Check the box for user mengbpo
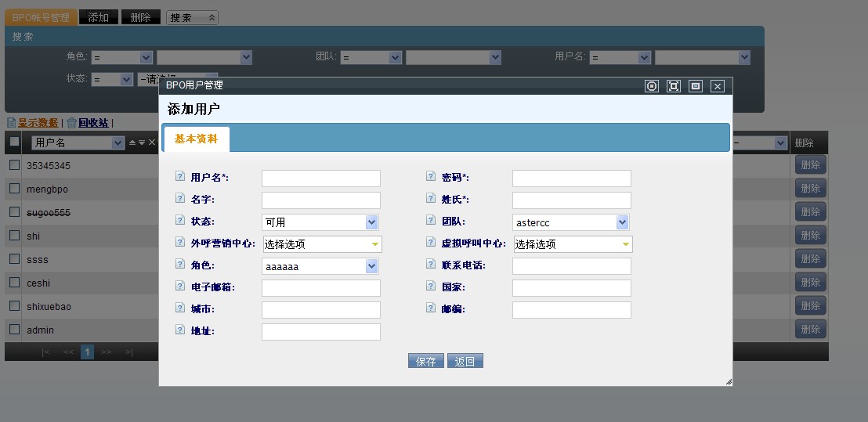Viewport: 868px width, 422px height. click(14, 189)
